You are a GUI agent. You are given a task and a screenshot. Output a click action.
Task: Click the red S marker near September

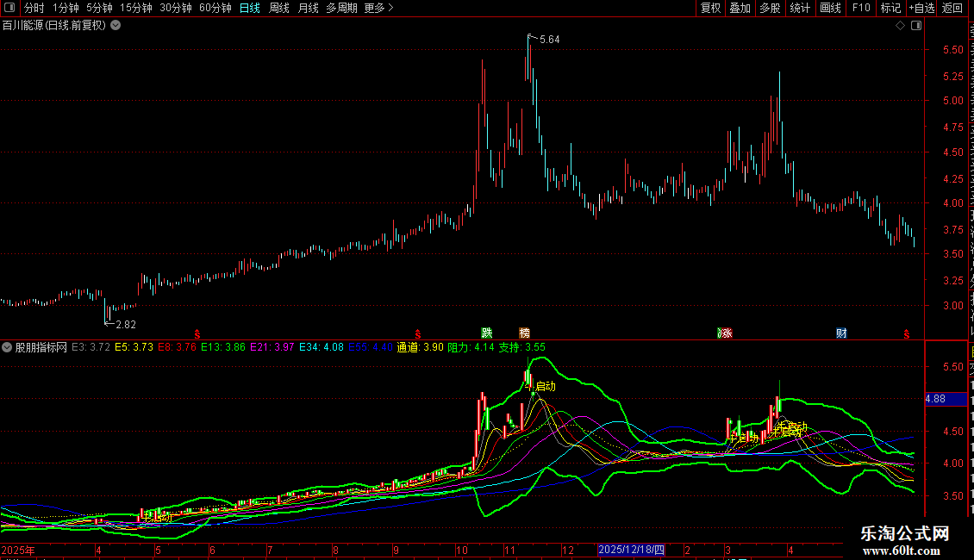click(418, 334)
